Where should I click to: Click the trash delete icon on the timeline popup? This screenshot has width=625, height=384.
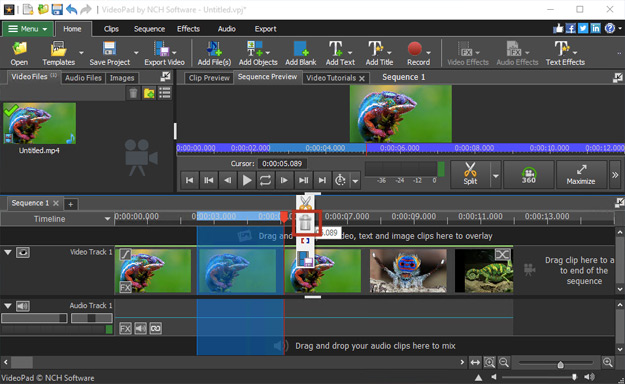tap(305, 223)
